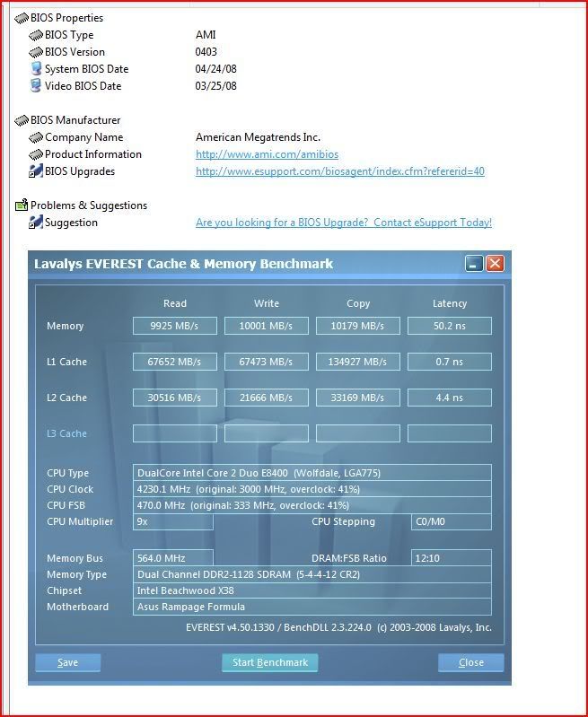Click the Memory Type DDR2-1128 field
This screenshot has width=588, height=717.
coord(312,574)
